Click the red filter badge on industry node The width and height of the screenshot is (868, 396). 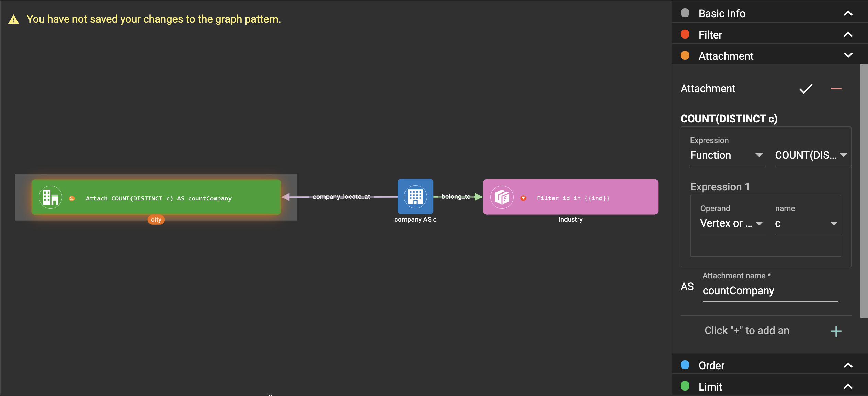523,198
